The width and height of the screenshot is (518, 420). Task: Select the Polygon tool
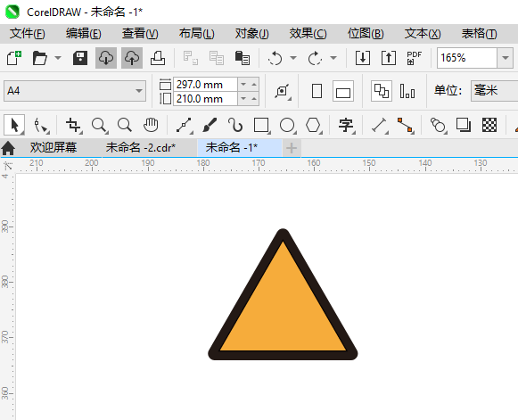pyautogui.click(x=314, y=126)
